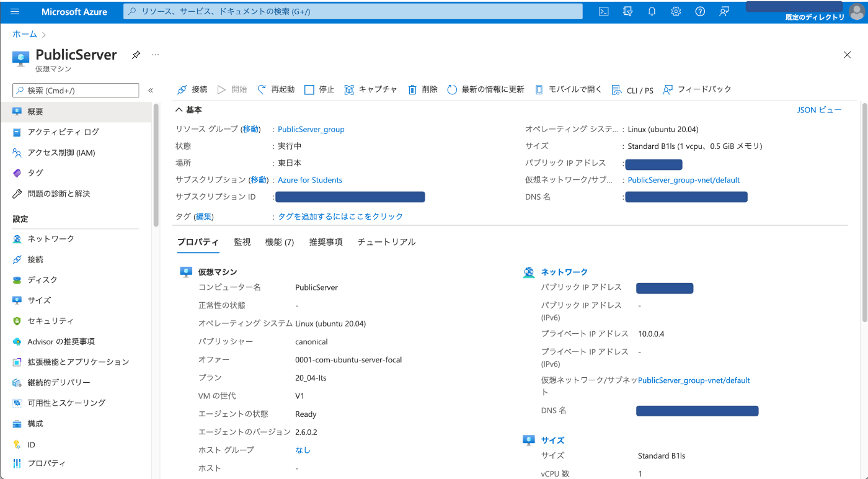Select 概要 in the sidebar
The height and width of the screenshot is (479, 868).
pos(76,112)
